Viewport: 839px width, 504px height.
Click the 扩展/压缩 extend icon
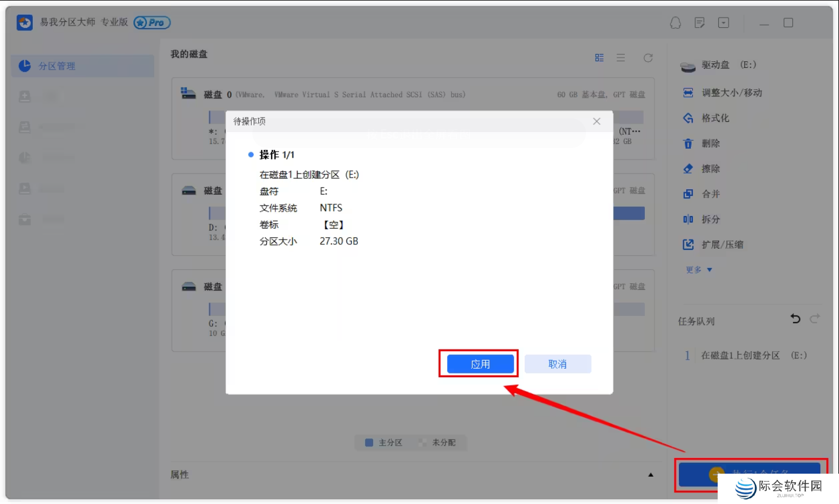click(688, 245)
